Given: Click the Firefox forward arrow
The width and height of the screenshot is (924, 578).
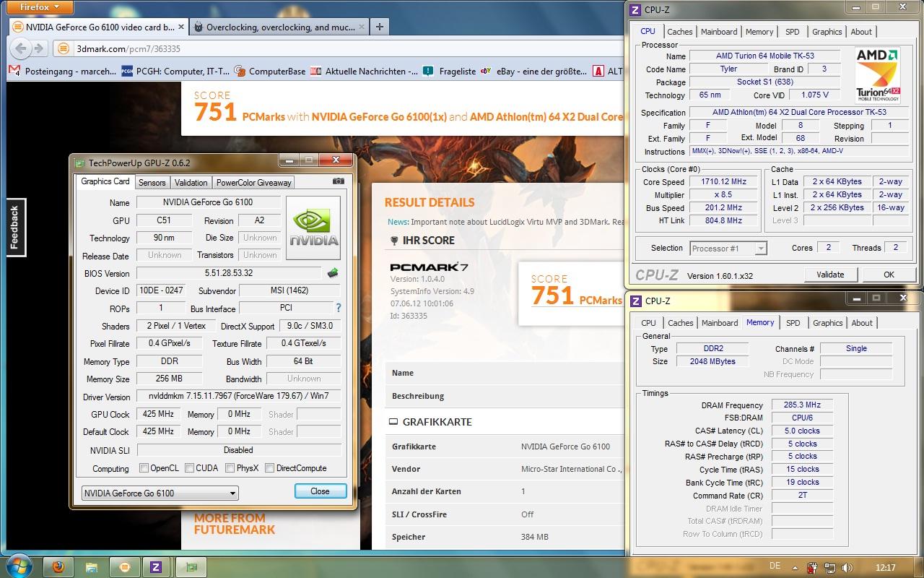Looking at the screenshot, I should (x=39, y=48).
